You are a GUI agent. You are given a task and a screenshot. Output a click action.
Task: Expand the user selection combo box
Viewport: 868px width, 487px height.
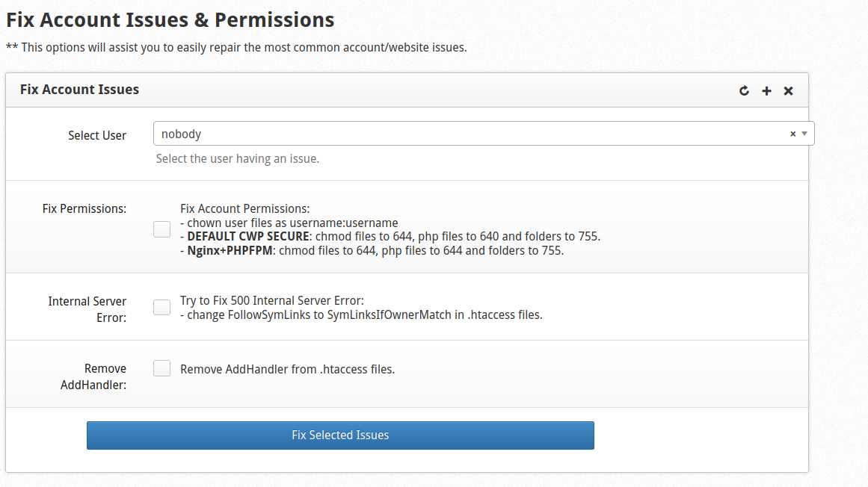tap(804, 133)
